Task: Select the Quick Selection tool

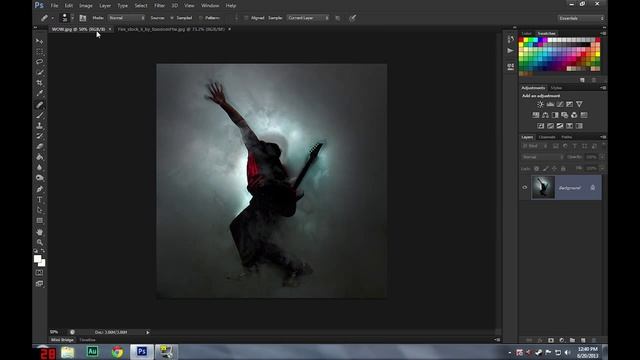Action: [x=40, y=72]
